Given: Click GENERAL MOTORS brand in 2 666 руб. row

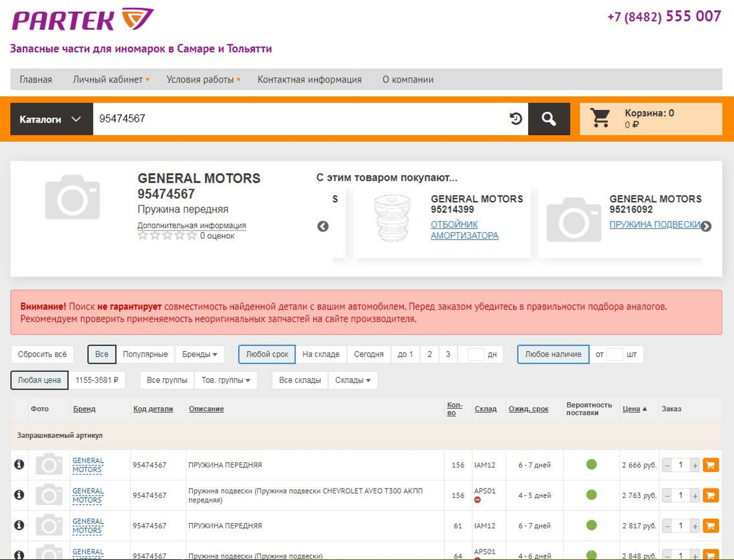Looking at the screenshot, I should [x=88, y=465].
